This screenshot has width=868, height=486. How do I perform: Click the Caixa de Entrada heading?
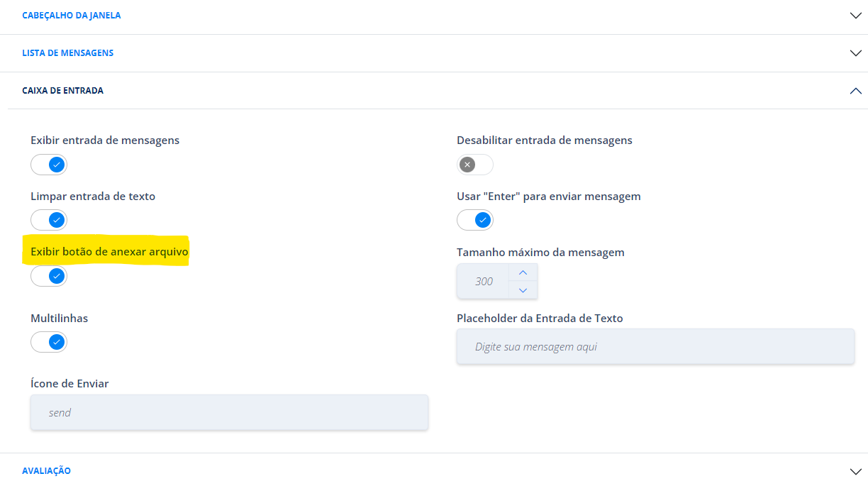[63, 91]
